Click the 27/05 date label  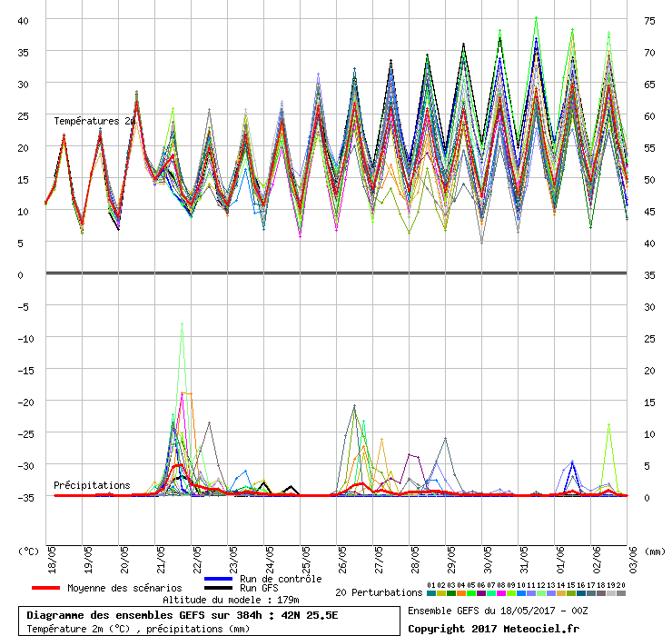pos(379,560)
